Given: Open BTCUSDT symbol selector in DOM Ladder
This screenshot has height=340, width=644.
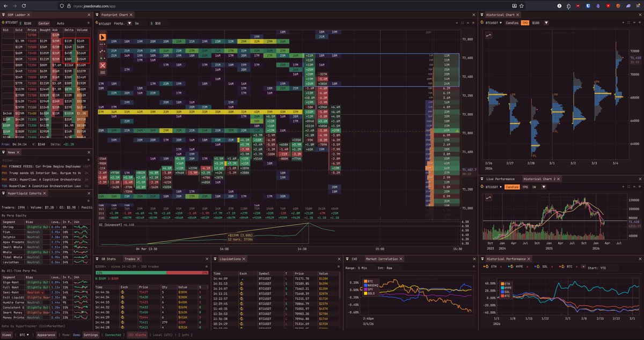Looking at the screenshot, I should 11,24.
